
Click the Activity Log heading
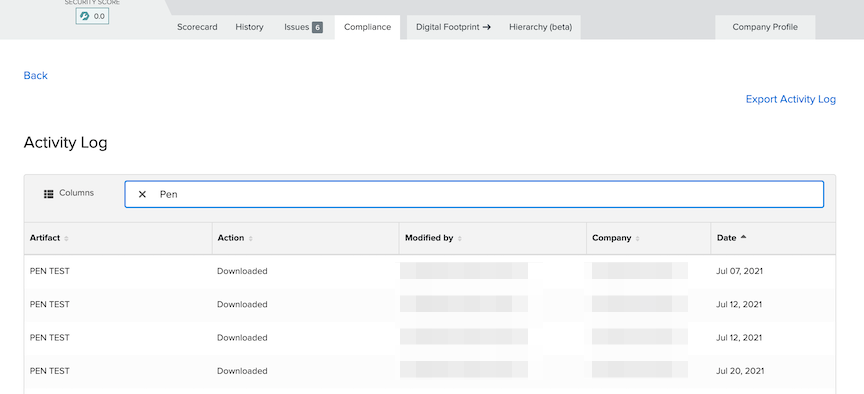click(66, 143)
